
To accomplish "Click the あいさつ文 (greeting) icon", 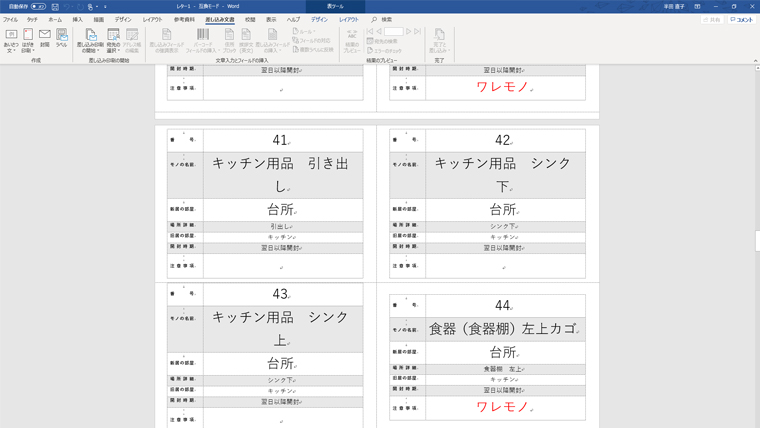I will click(x=11, y=39).
